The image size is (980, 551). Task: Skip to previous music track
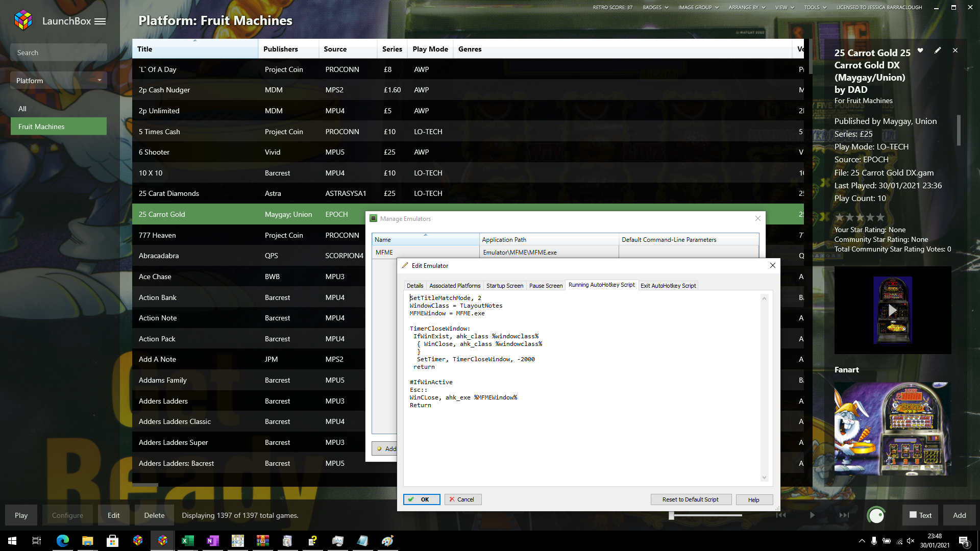pyautogui.click(x=781, y=515)
